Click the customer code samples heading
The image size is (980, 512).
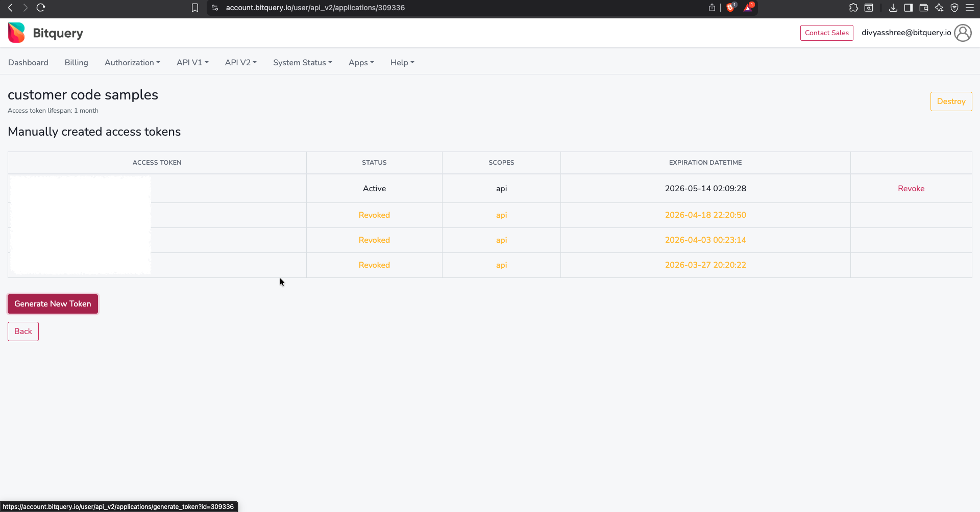tap(83, 95)
